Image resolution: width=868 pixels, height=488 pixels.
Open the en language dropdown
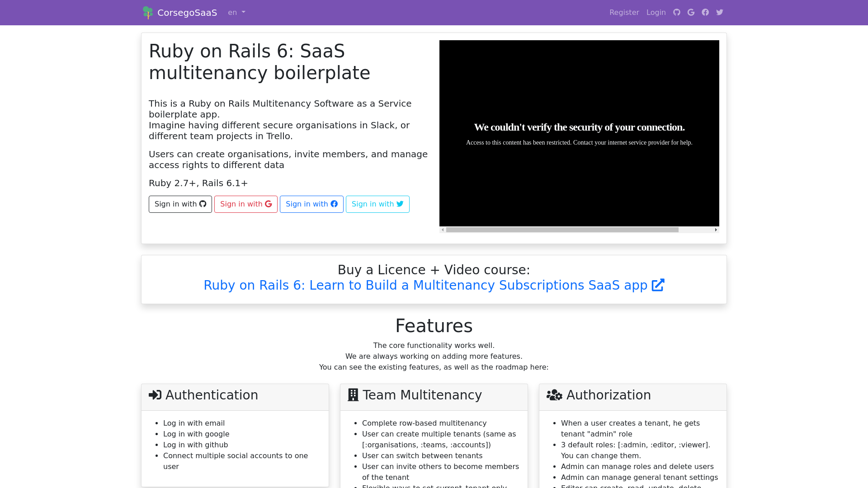[x=236, y=13]
